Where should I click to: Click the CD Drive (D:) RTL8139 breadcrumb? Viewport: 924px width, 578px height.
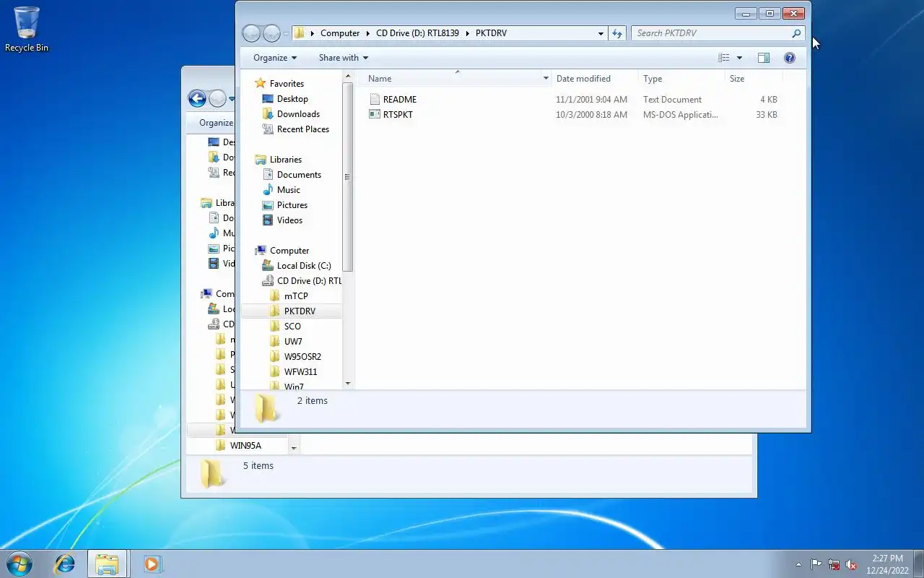[417, 33]
